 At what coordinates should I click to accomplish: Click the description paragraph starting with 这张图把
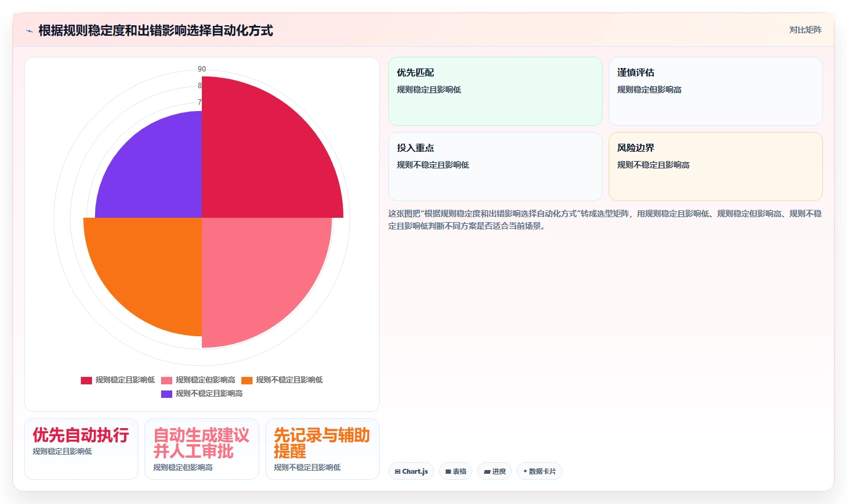click(x=605, y=220)
